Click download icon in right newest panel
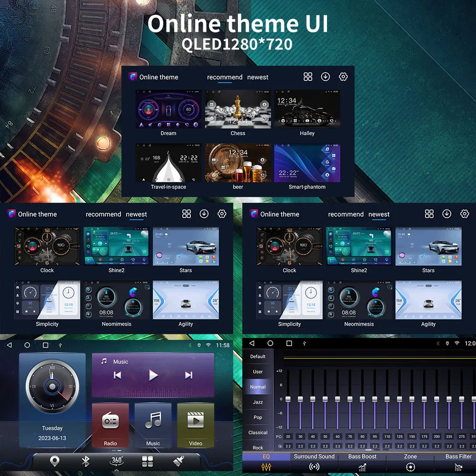Viewport: 476px width, 476px height. point(446,214)
